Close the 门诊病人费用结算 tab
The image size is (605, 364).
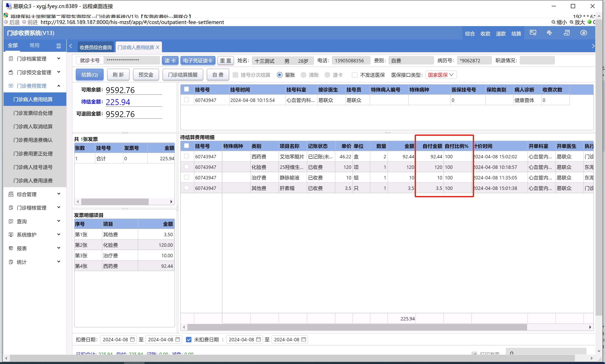pos(158,47)
